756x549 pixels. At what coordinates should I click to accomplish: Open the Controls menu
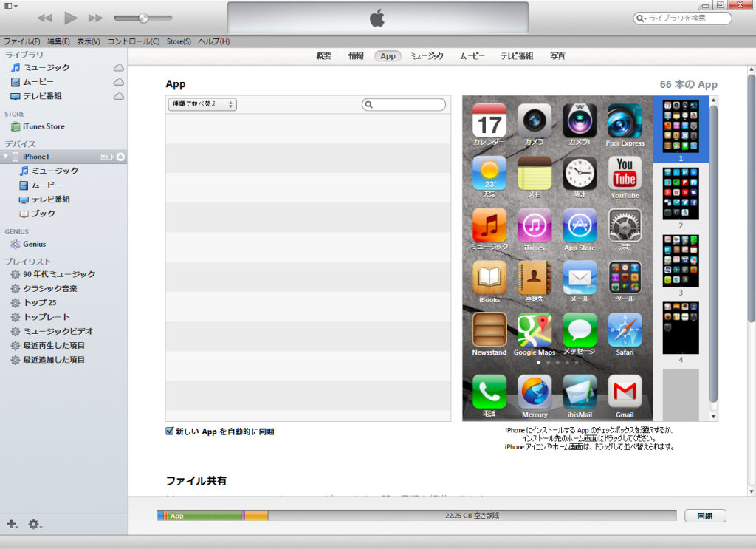[133, 41]
